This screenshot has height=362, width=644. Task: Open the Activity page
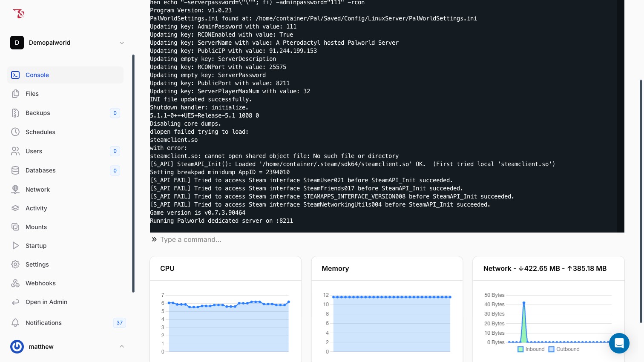[x=65, y=208]
